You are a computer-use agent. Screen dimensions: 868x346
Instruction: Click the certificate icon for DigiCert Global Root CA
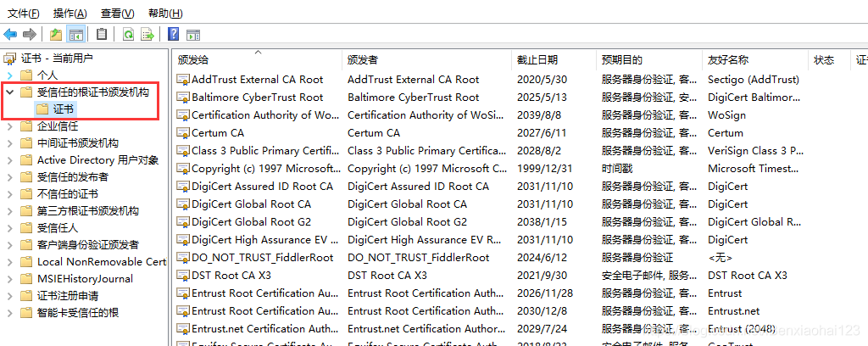tap(183, 204)
